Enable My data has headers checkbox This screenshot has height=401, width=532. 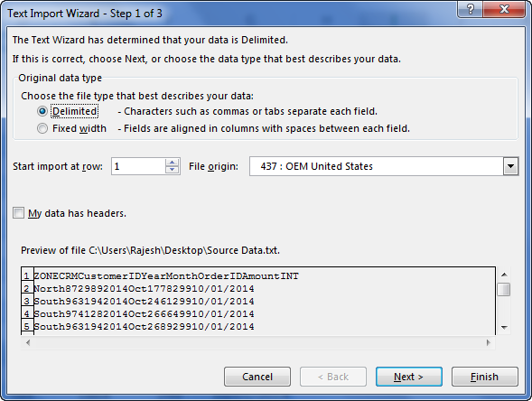pyautogui.click(x=18, y=213)
